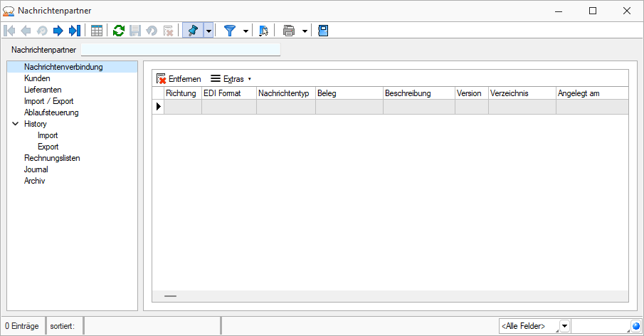Select Kunden in the tree
The width and height of the screenshot is (644, 336).
pyautogui.click(x=37, y=78)
